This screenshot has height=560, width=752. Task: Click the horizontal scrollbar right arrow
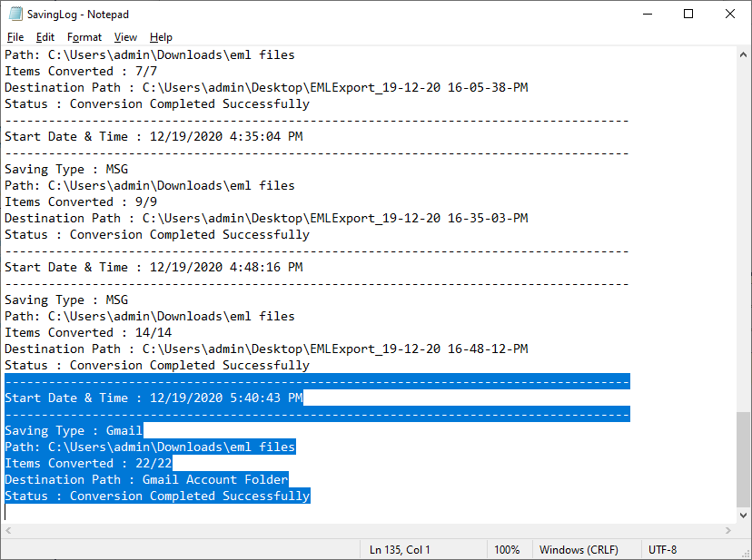pos(728,530)
